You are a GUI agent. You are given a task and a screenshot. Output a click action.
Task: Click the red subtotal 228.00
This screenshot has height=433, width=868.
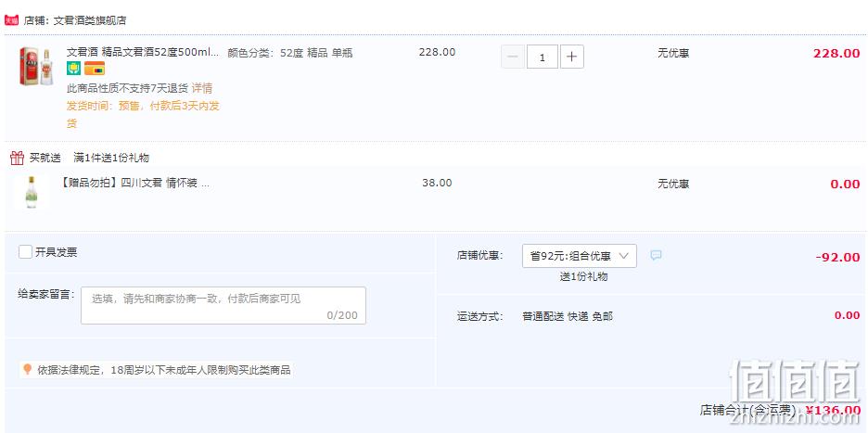(836, 54)
